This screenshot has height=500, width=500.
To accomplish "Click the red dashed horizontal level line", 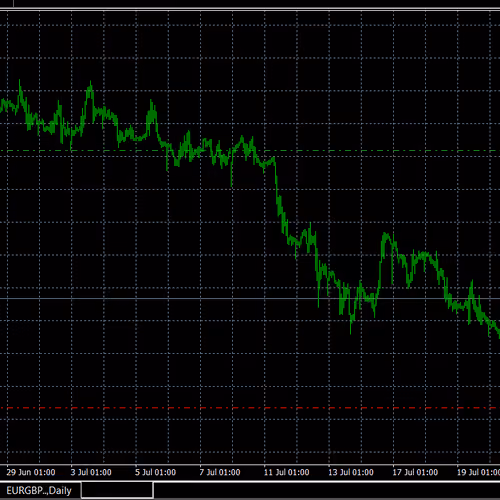I will coord(250,408).
